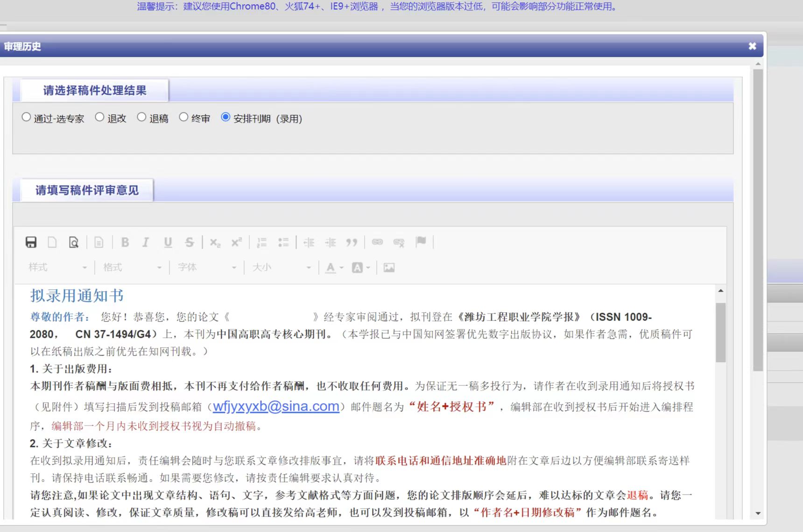This screenshot has height=532, width=803.
Task: Click the Save icon in editor toolbar
Action: point(31,242)
